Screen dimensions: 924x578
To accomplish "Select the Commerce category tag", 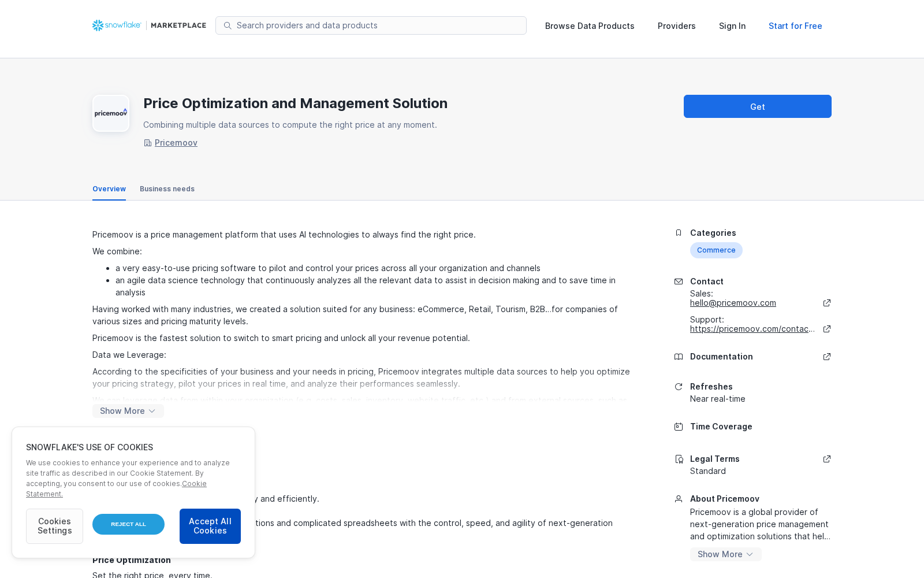I will coord(716,250).
